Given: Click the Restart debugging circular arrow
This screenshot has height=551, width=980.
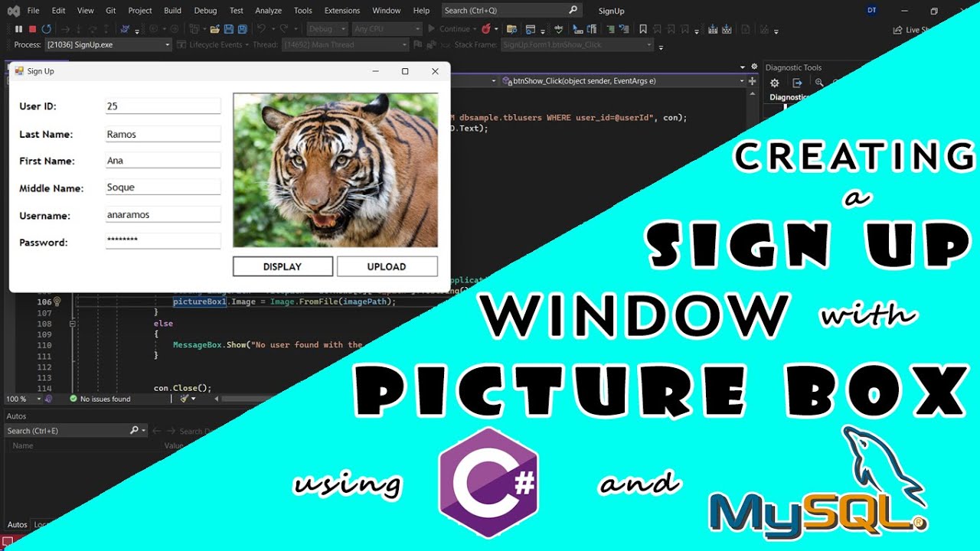Looking at the screenshot, I should pyautogui.click(x=47, y=29).
